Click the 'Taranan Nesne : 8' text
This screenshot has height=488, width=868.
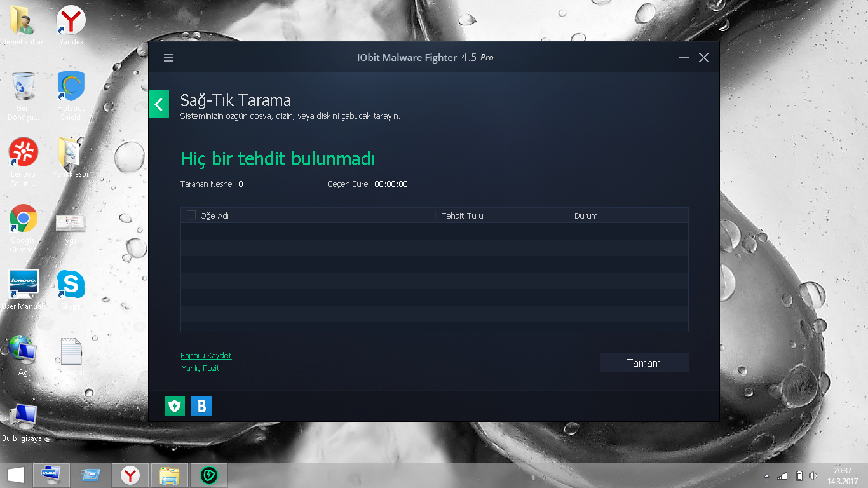(x=212, y=184)
